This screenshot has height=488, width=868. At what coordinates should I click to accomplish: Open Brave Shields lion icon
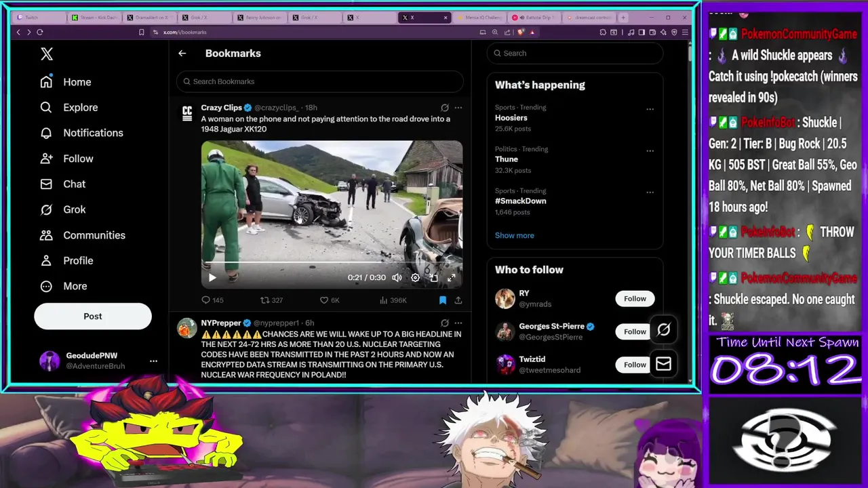[521, 32]
